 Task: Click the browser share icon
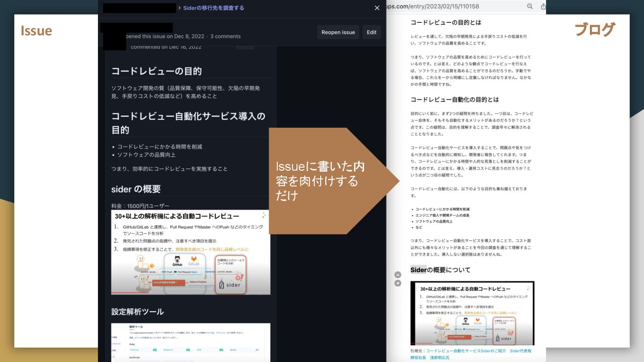coord(543,6)
